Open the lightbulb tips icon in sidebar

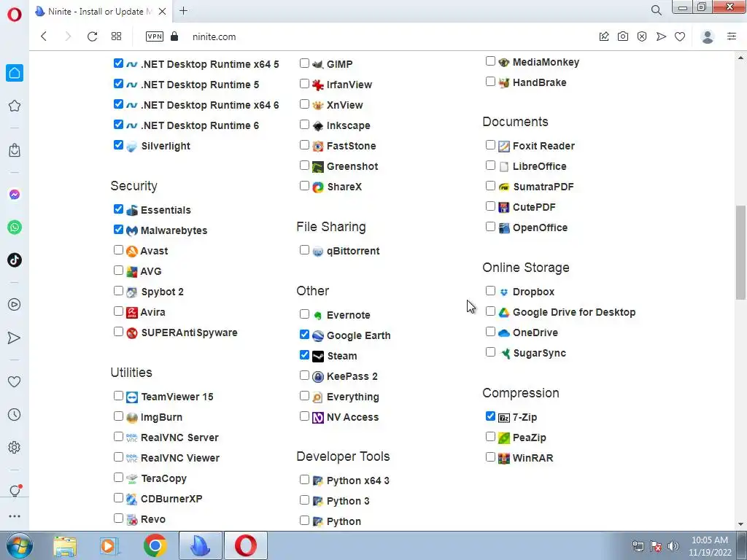pyautogui.click(x=15, y=491)
